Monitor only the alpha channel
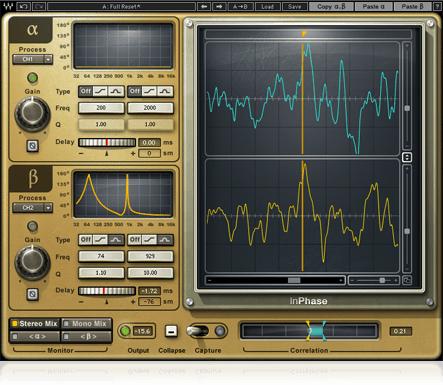The height and width of the screenshot is (385, 443). (x=35, y=337)
